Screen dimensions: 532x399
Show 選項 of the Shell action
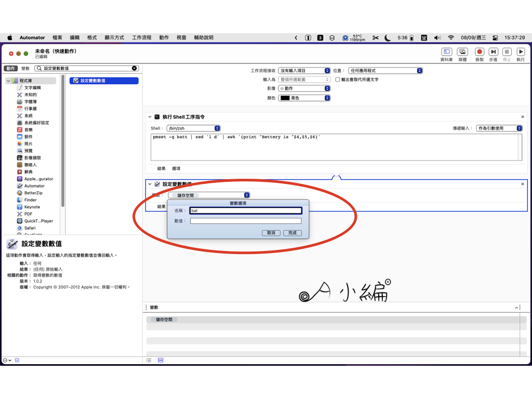176,169
